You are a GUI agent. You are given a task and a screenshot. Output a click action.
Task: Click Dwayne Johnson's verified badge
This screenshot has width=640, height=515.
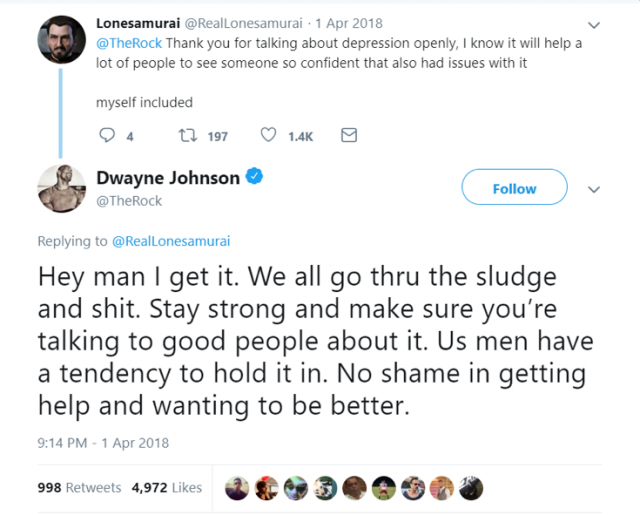[x=256, y=178]
